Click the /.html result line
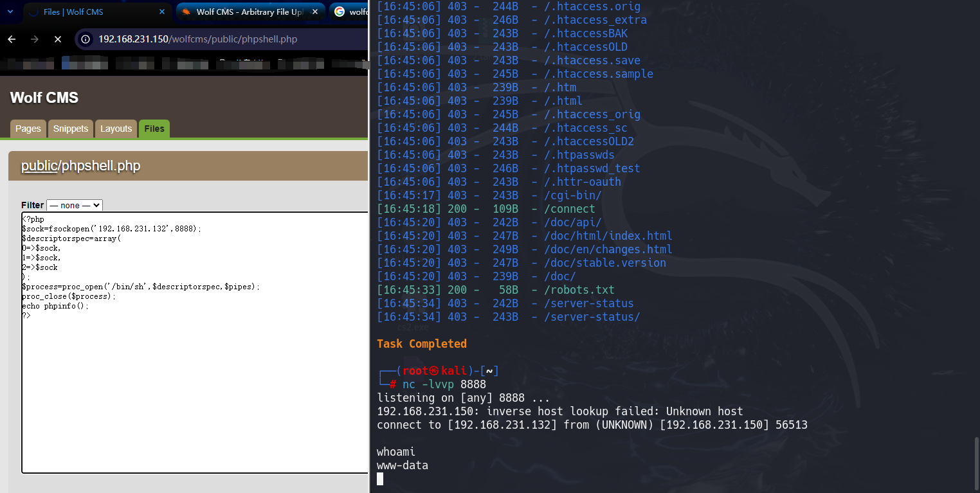Viewport: 980px width, 493px height. pos(480,101)
